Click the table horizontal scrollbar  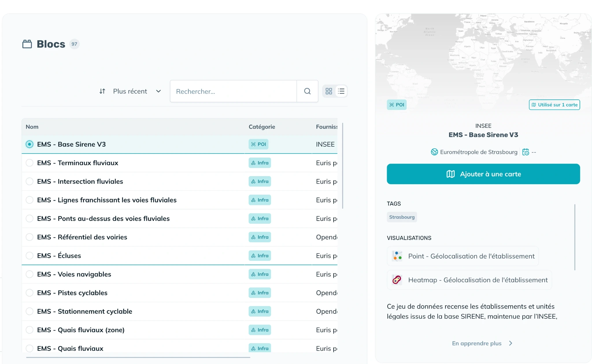(x=138, y=357)
